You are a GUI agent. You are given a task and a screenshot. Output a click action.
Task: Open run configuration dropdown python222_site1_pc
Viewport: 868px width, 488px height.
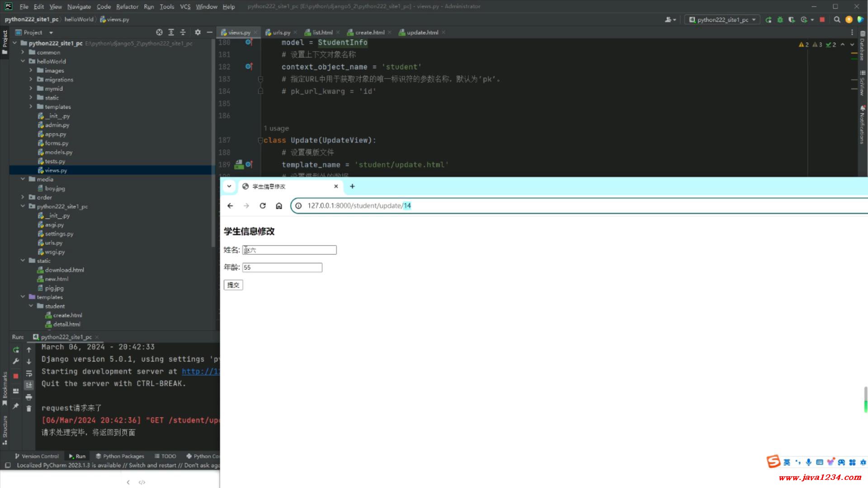722,20
